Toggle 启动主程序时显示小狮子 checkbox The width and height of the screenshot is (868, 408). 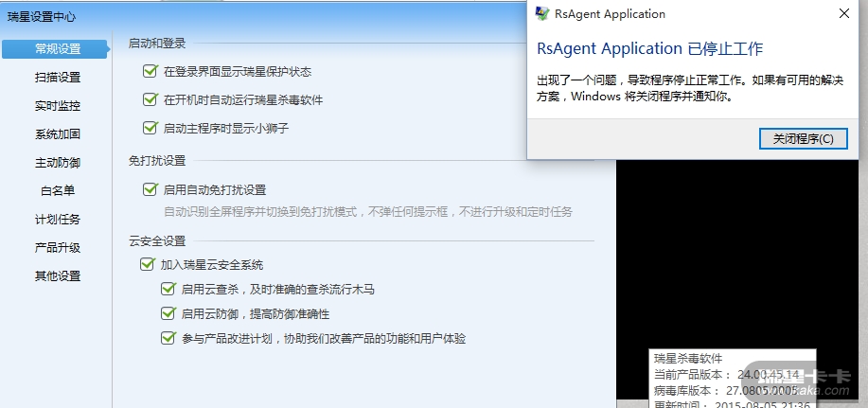(x=150, y=128)
